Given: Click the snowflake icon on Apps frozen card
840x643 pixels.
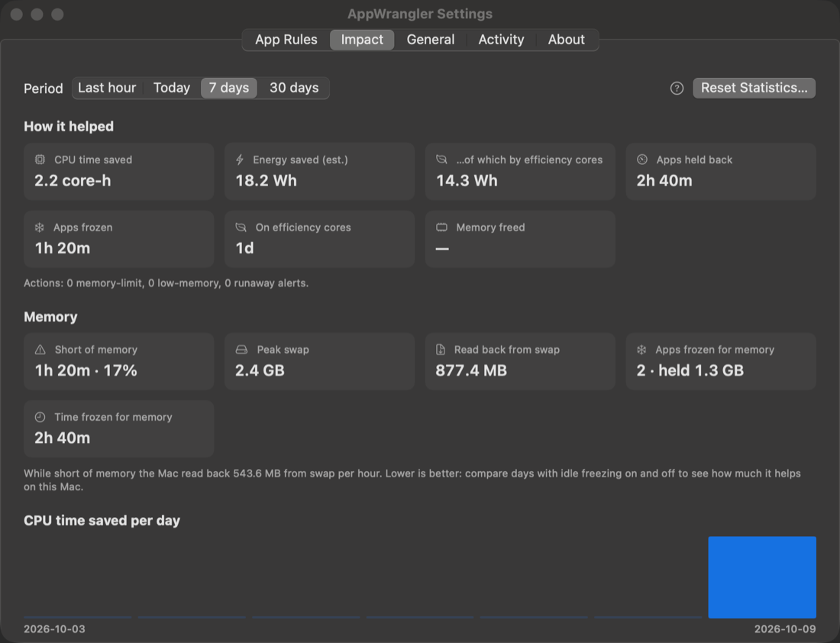Looking at the screenshot, I should 40,228.
